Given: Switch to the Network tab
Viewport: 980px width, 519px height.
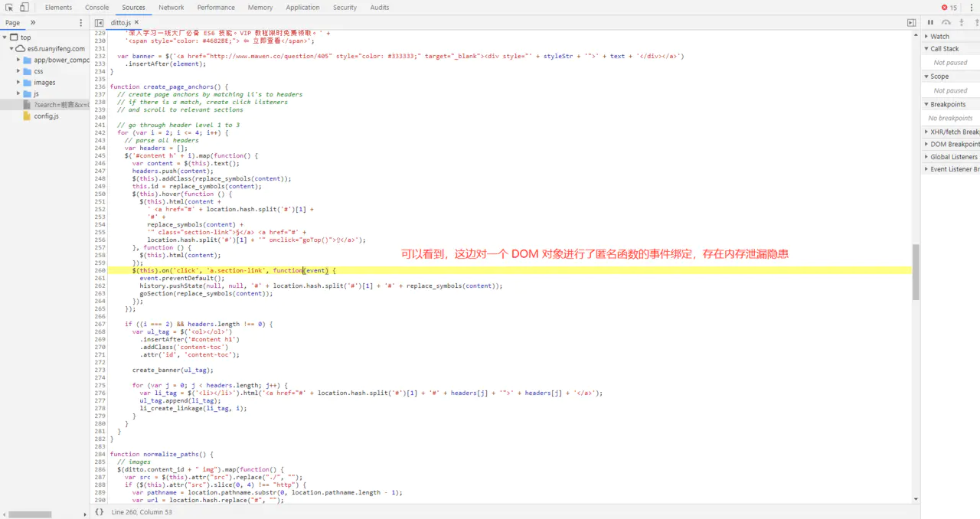Looking at the screenshot, I should click(x=171, y=8).
